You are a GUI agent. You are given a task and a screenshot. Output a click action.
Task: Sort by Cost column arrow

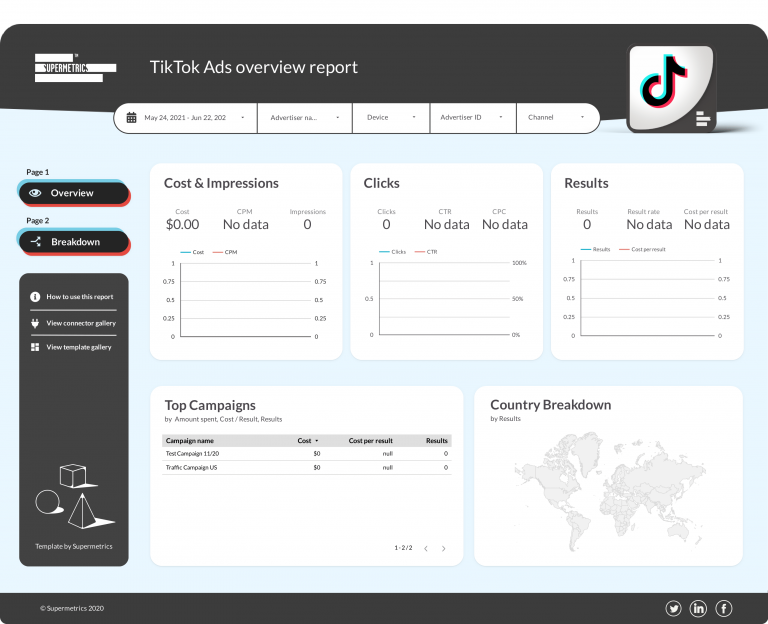[x=316, y=441]
